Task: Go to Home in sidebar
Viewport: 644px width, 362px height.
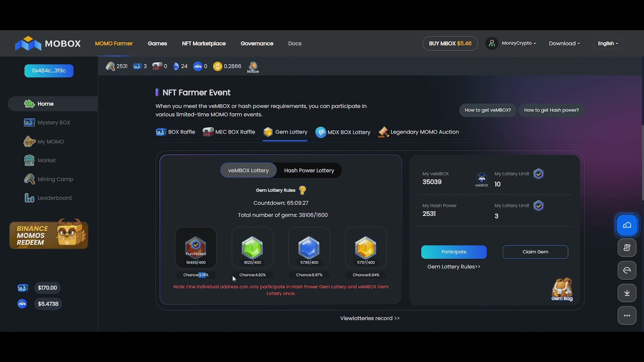Action: click(x=52, y=104)
